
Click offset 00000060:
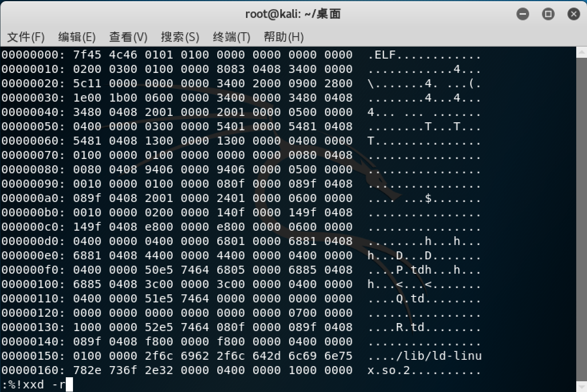coord(33,141)
